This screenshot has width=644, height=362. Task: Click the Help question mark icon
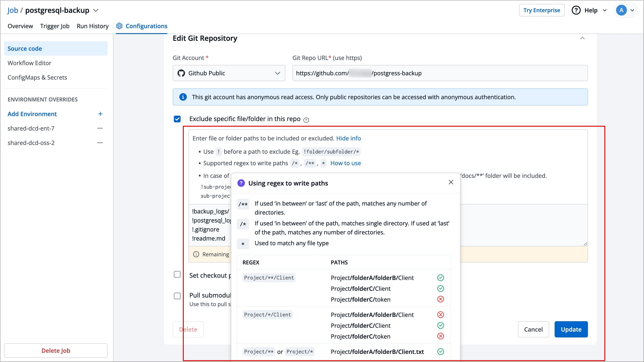pos(576,10)
